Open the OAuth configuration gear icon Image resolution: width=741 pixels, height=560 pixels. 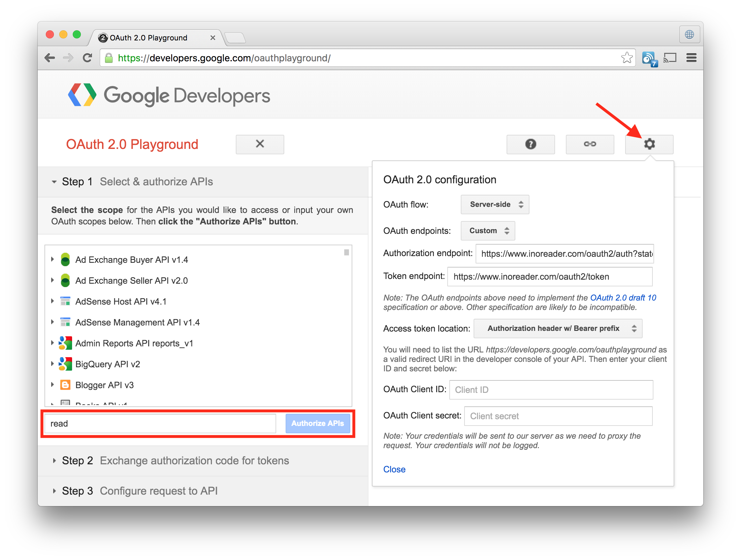[x=649, y=144]
